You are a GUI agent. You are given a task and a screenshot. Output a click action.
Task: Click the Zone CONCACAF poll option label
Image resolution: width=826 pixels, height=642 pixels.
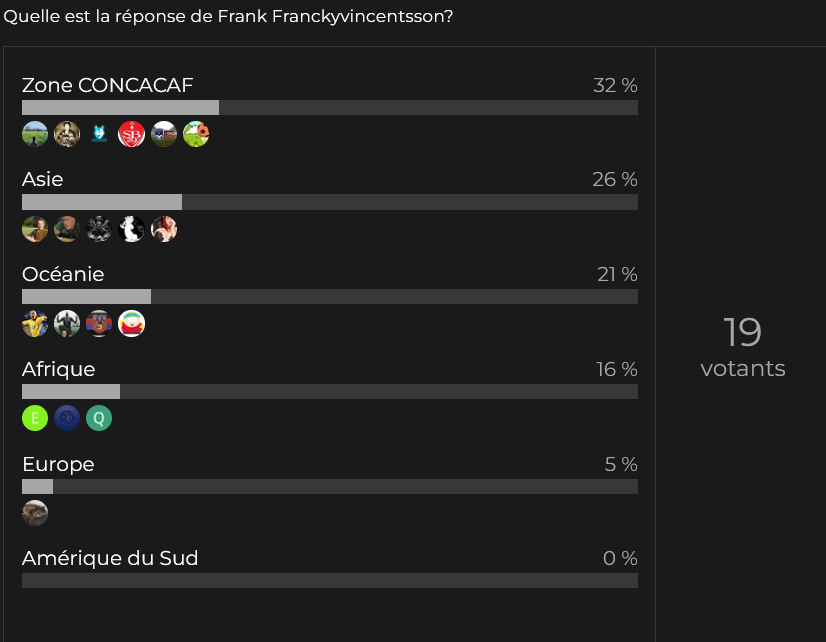(107, 85)
